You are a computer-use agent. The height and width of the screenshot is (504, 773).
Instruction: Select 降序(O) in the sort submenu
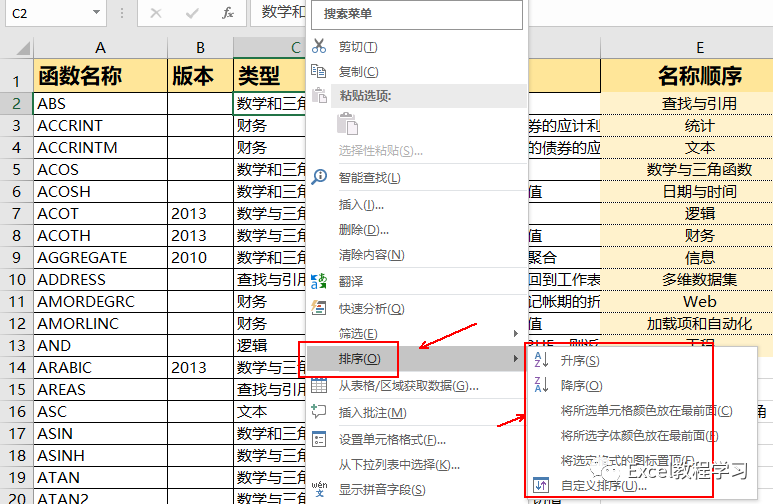[581, 385]
